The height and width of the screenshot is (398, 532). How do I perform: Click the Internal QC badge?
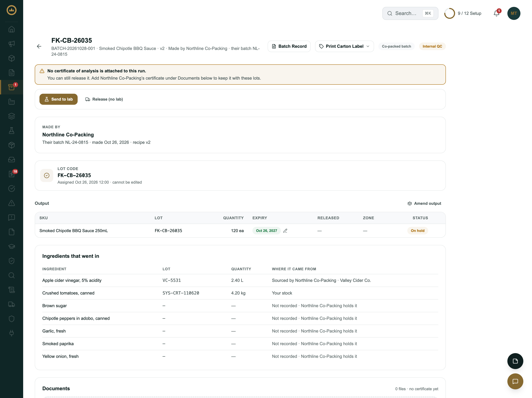432,46
